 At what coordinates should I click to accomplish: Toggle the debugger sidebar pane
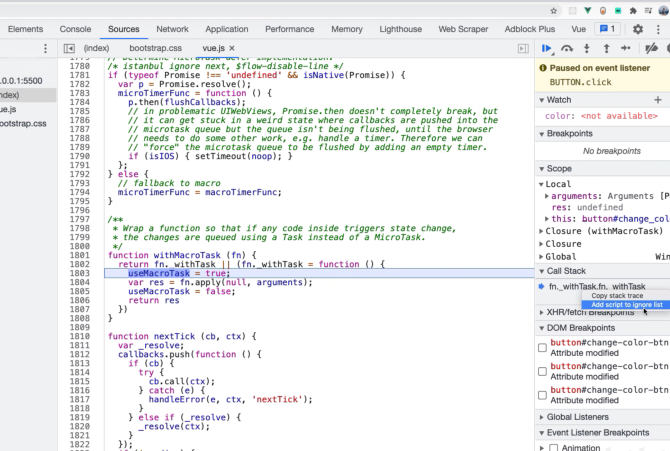pos(523,48)
